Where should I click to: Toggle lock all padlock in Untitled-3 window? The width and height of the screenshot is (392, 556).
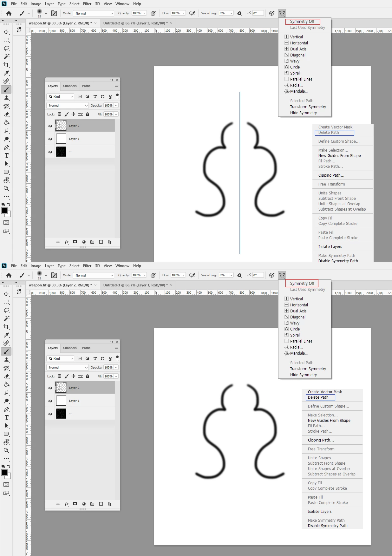coord(88,376)
